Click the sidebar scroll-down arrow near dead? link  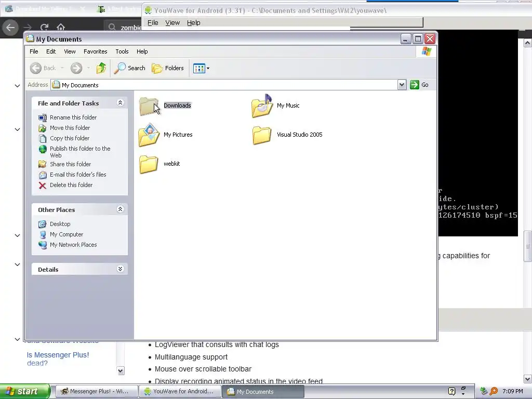coord(121,370)
